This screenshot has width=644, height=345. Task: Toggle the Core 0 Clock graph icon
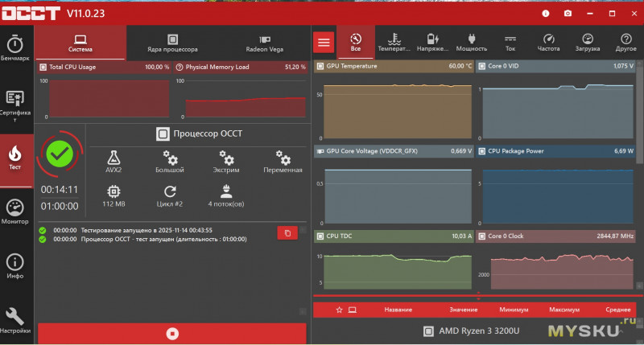482,236
